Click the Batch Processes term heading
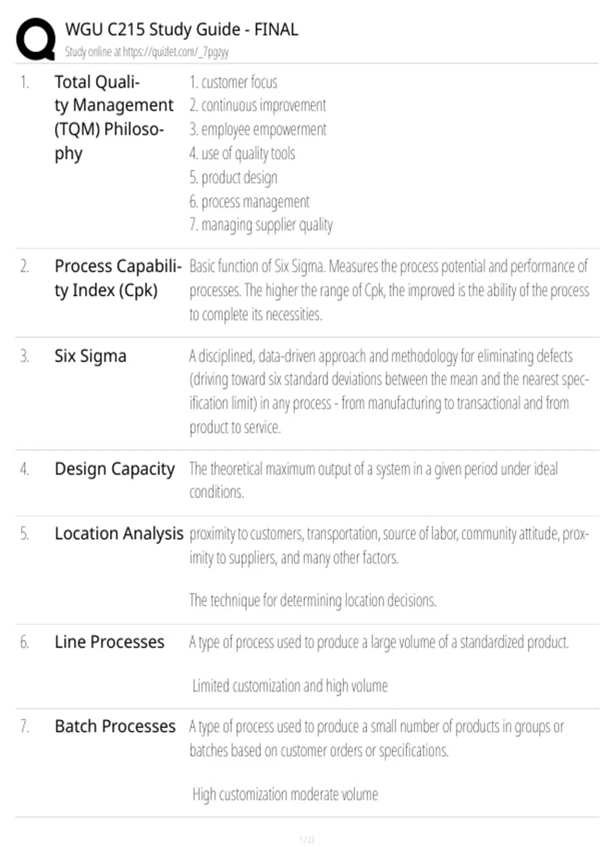Viewport: 613px width, 868px height. click(115, 726)
